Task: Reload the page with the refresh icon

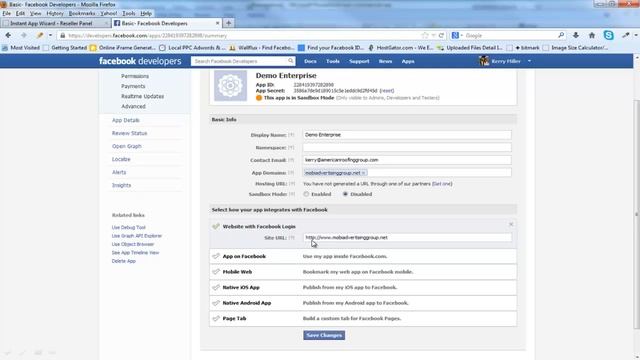Action: pyautogui.click(x=441, y=36)
